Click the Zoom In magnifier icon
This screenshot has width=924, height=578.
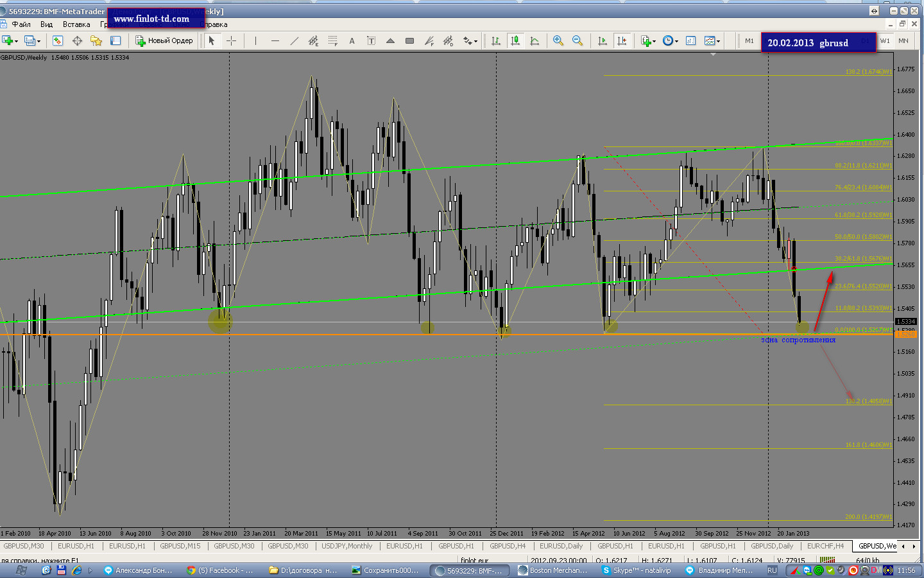pos(558,40)
